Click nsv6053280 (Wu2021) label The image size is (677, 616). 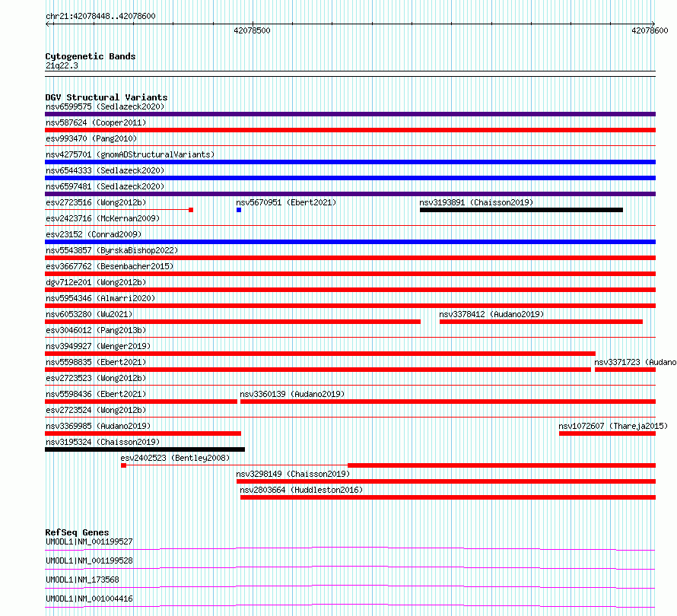pos(89,314)
